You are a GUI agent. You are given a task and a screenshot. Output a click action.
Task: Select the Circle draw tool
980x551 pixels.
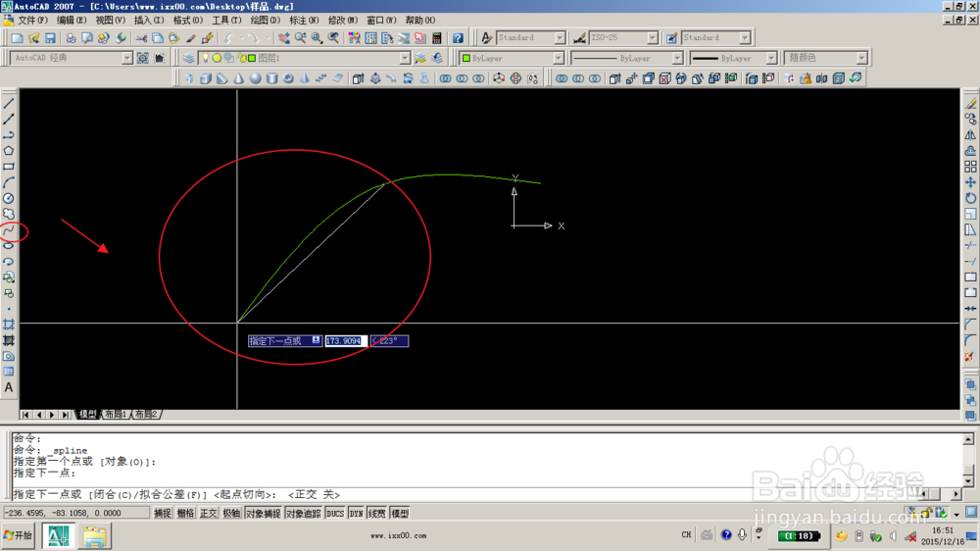9,198
